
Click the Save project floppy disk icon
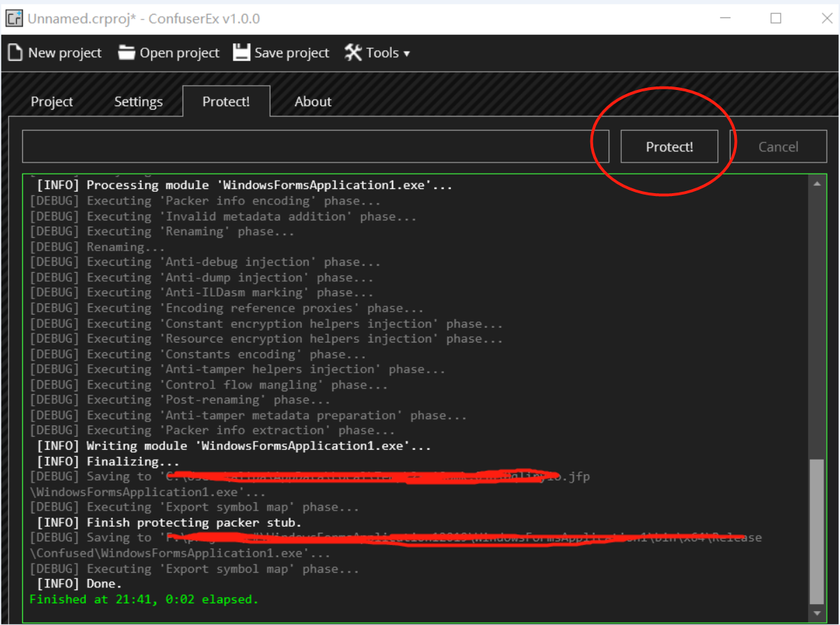(241, 52)
